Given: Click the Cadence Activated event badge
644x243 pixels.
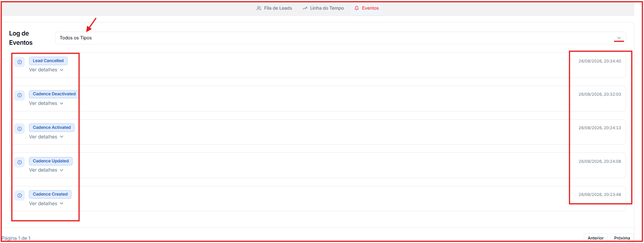Looking at the screenshot, I should pos(52,128).
